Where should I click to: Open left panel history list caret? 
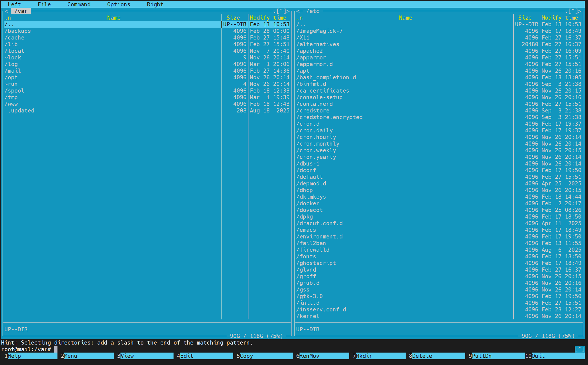coord(281,11)
